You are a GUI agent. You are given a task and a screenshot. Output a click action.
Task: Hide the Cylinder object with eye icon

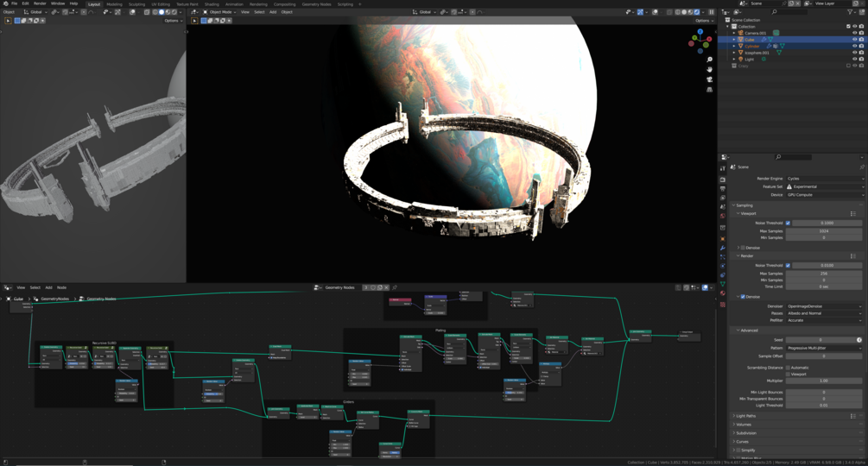pos(854,46)
